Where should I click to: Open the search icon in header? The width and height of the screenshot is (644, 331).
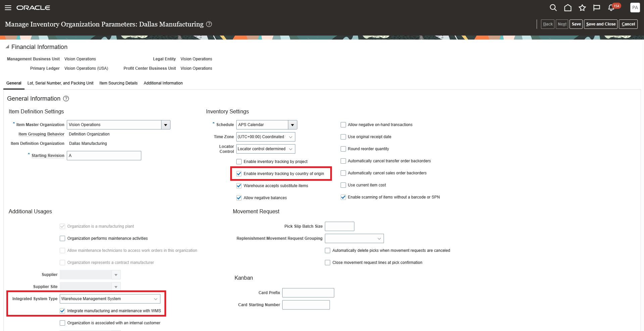tap(553, 8)
